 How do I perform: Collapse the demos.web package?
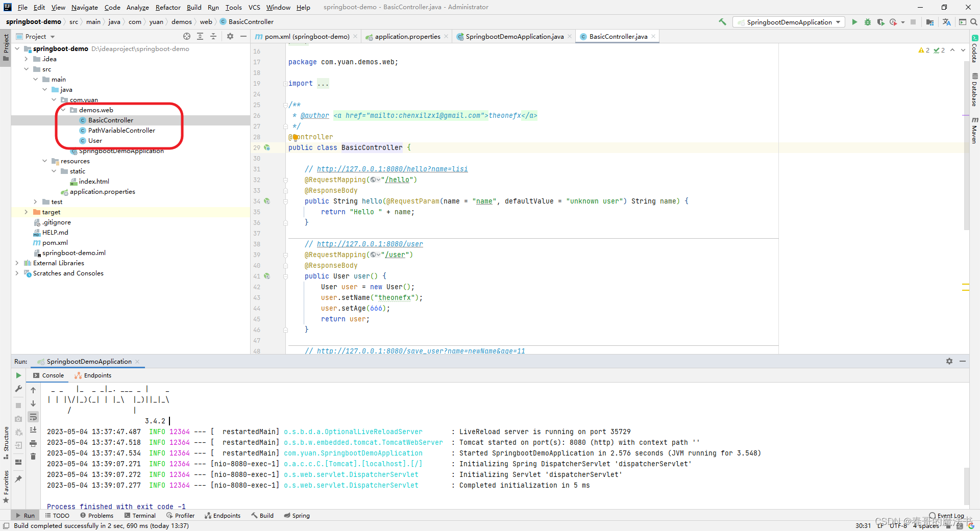point(63,110)
